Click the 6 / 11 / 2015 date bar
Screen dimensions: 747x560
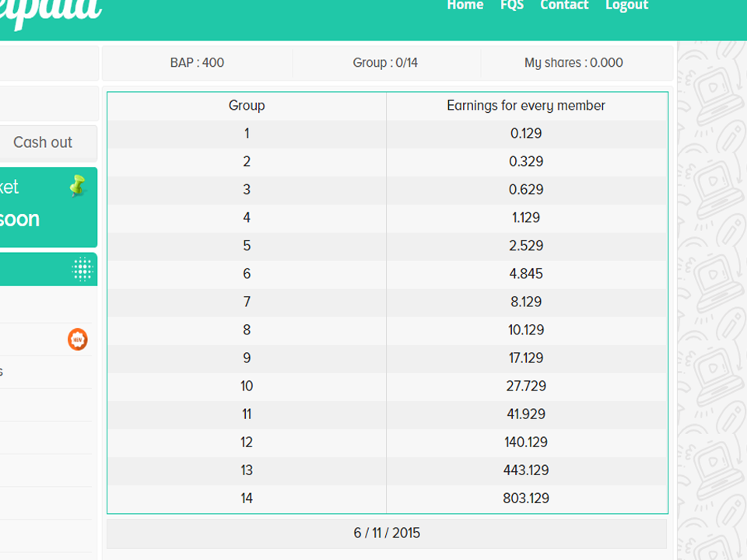[387, 533]
